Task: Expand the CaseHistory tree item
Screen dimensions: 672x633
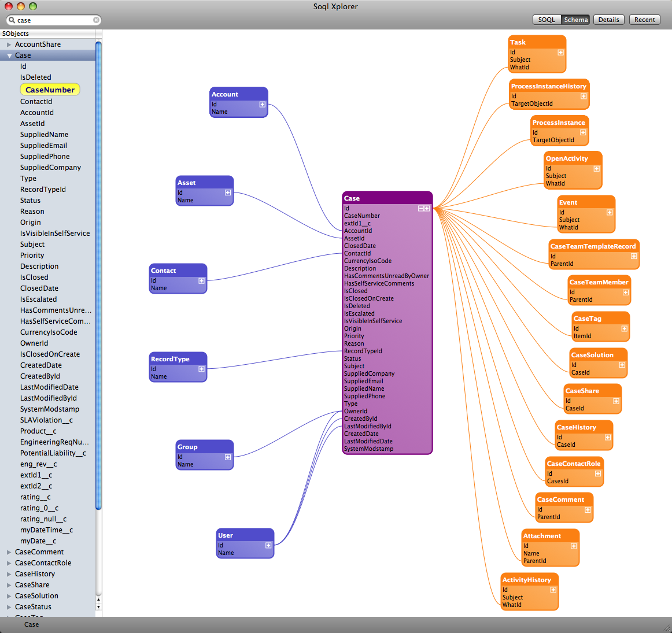Action: coord(9,574)
